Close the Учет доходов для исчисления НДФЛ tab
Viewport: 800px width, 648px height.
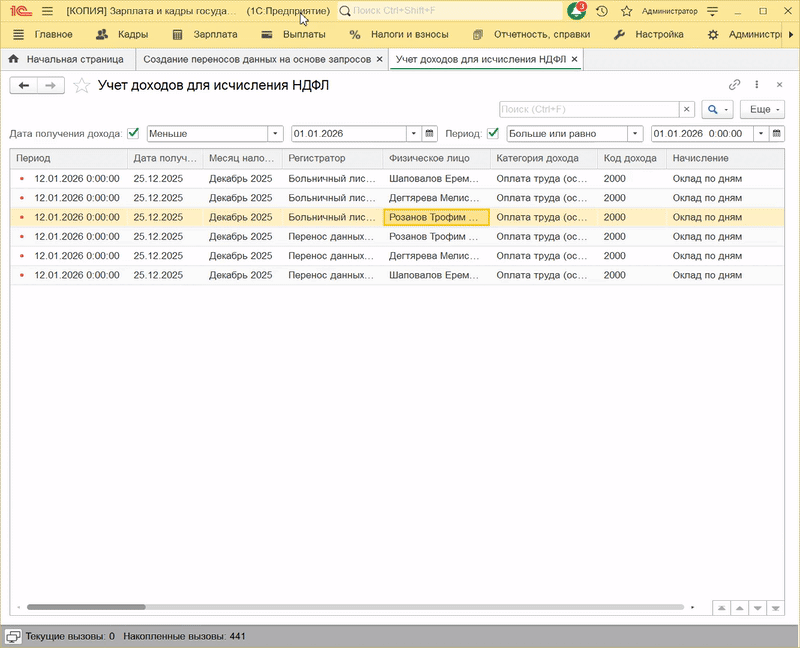(574, 59)
